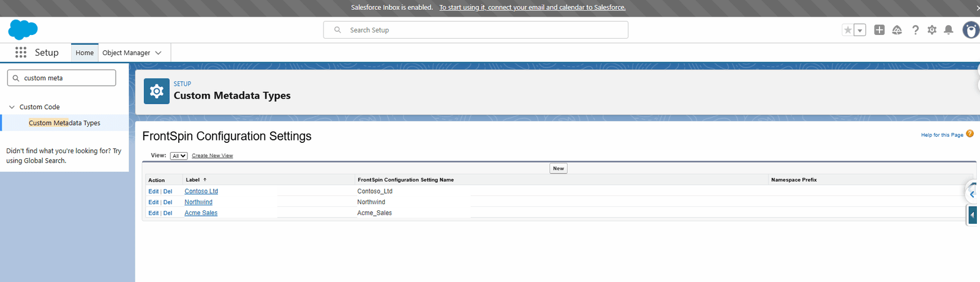Click the FrontSpin Configuration Settings heading
980x282 pixels.
coord(227,136)
